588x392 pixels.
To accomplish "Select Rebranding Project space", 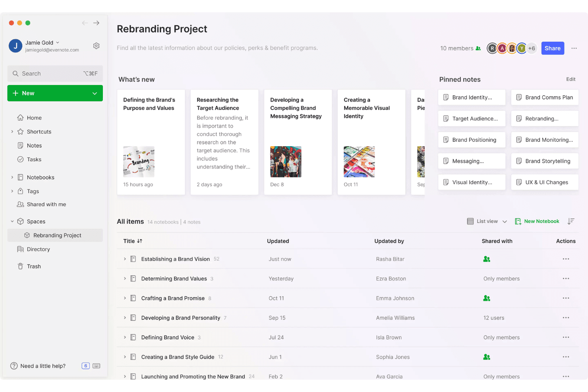I will 55,236.
